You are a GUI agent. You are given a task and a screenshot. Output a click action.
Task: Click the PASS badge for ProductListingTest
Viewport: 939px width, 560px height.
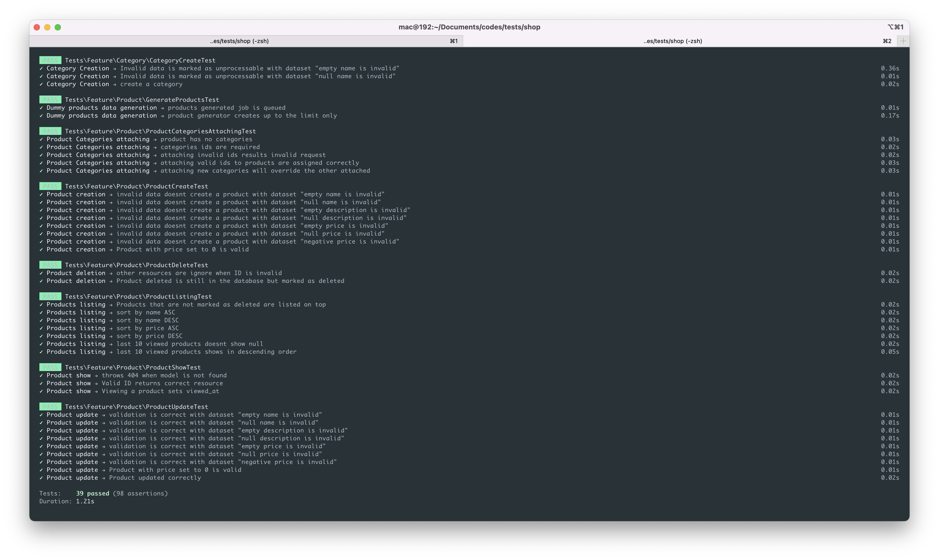point(50,297)
